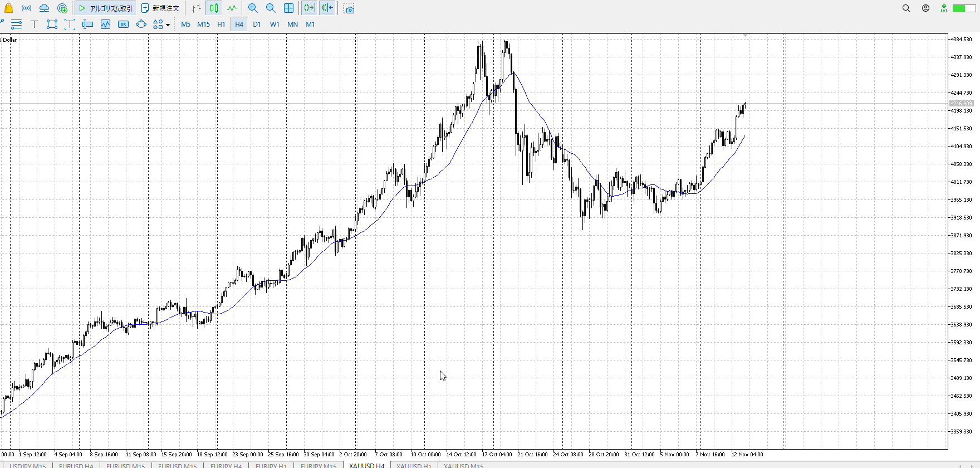Screen dimensions: 980x468
Task: Take a chart screenshot with camera icon
Action: pyautogui.click(x=349, y=8)
